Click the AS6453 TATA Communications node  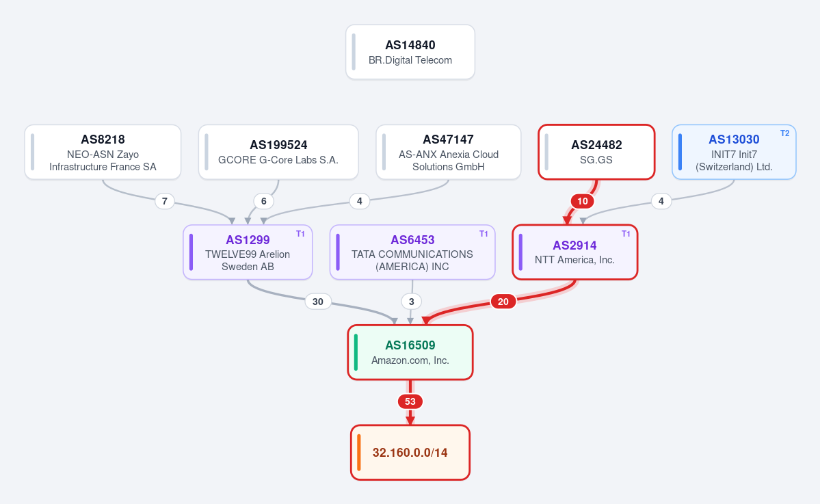(x=412, y=252)
